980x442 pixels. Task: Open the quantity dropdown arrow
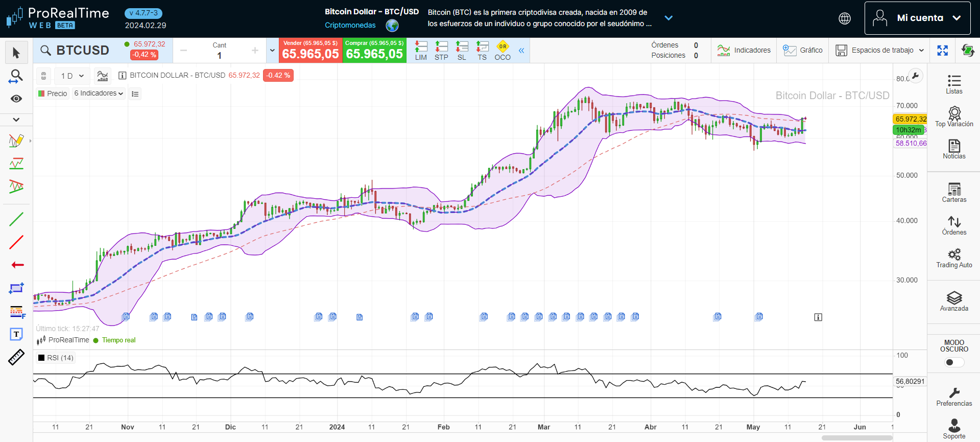(272, 51)
